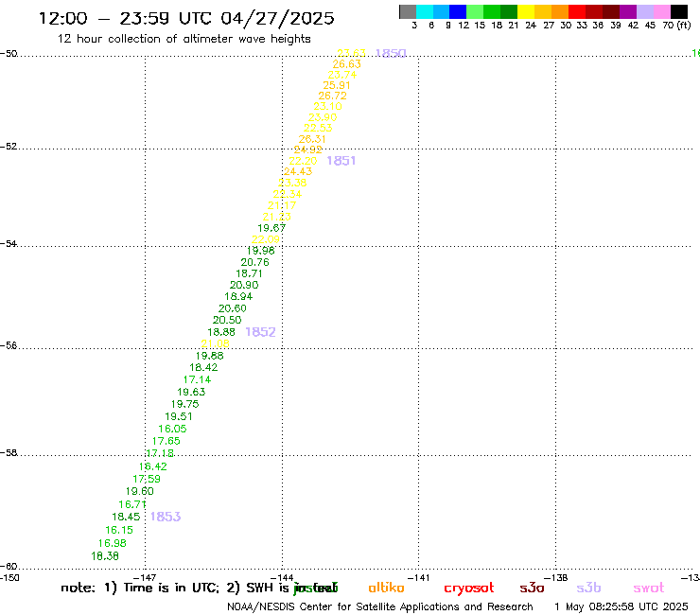Click the 23.10 wave height reading
Screen dimensions: 700x615
(327, 106)
